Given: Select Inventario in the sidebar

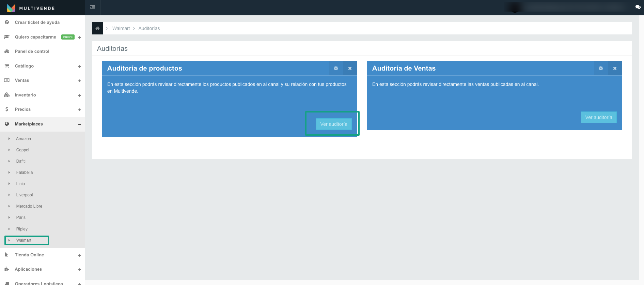Looking at the screenshot, I should tap(25, 95).
